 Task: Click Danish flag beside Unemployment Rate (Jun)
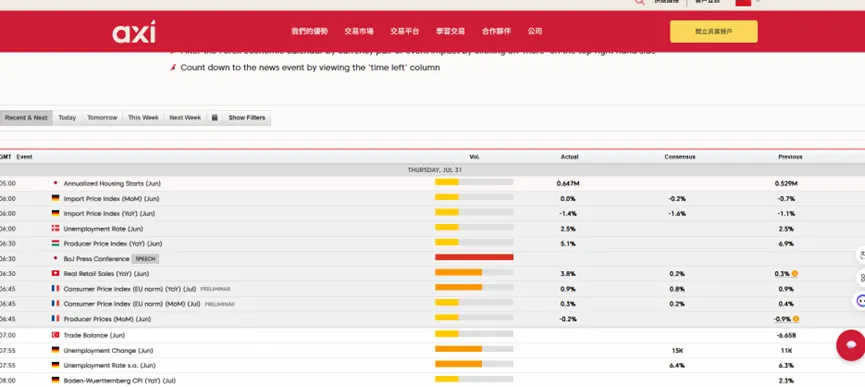pos(55,228)
